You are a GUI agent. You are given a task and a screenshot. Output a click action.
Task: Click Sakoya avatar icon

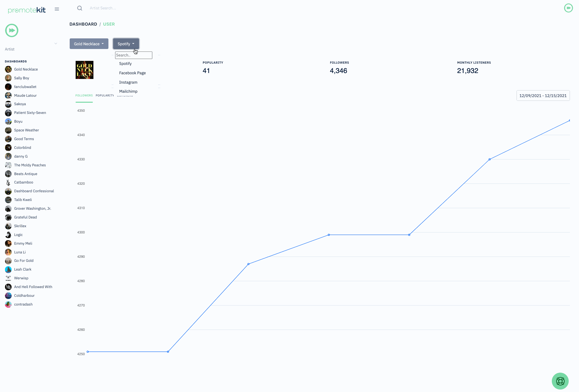[x=8, y=104]
